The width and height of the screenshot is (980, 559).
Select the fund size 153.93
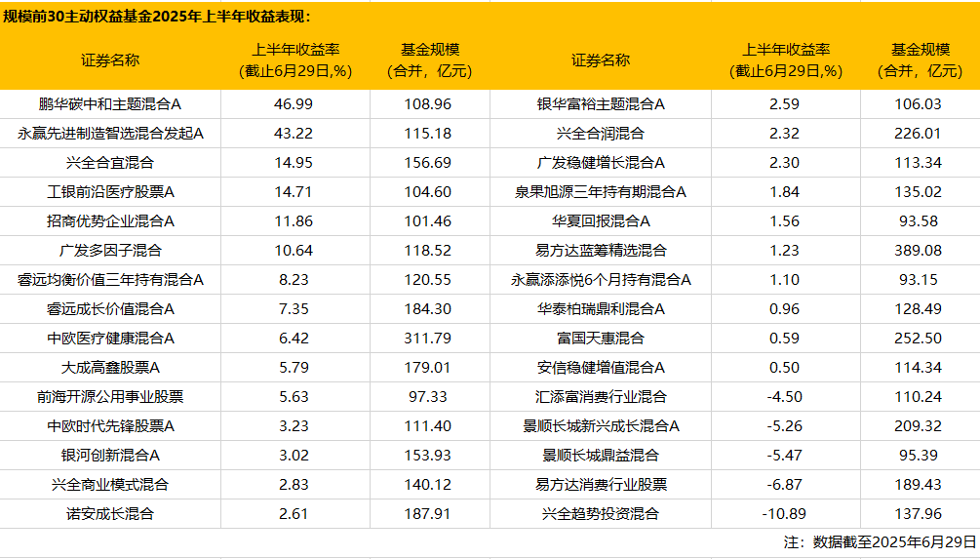427,456
